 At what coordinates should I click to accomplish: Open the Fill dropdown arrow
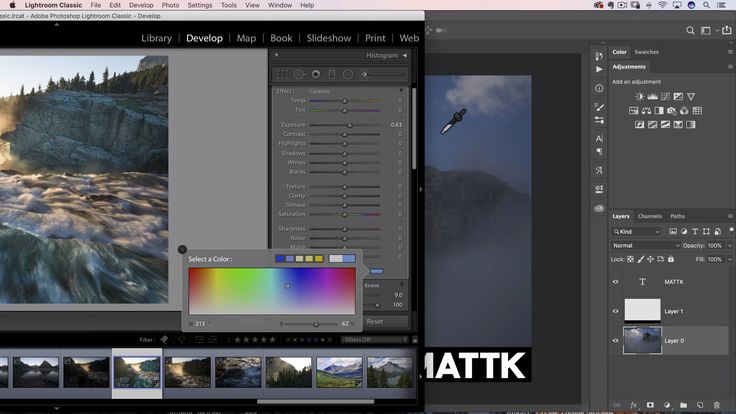[x=729, y=259]
